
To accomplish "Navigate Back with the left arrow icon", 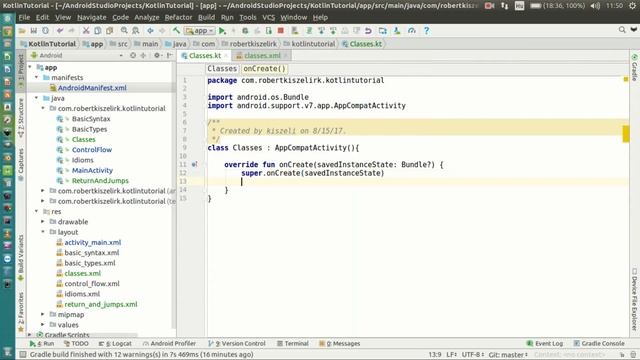I will [150, 31].
